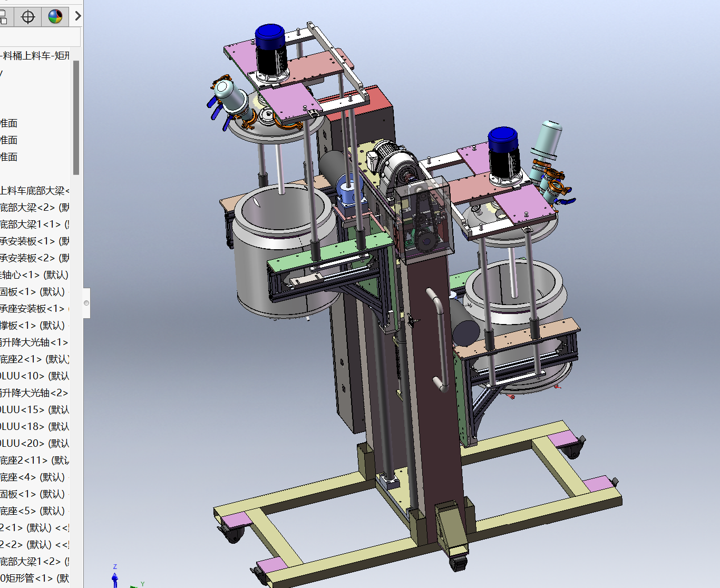Show more manager tabs with right chevron
Screen dimensions: 720x588
tap(77, 16)
